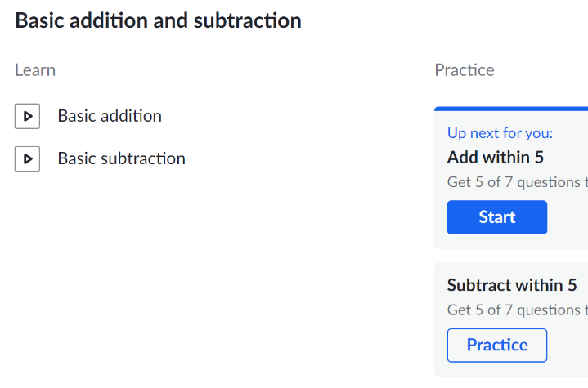This screenshot has width=588, height=388.
Task: Click the question goal text under Add within 5
Action: click(518, 182)
